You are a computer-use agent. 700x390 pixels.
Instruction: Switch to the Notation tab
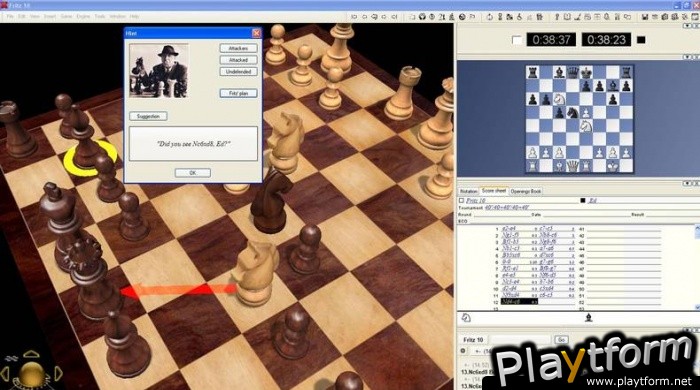(x=468, y=191)
